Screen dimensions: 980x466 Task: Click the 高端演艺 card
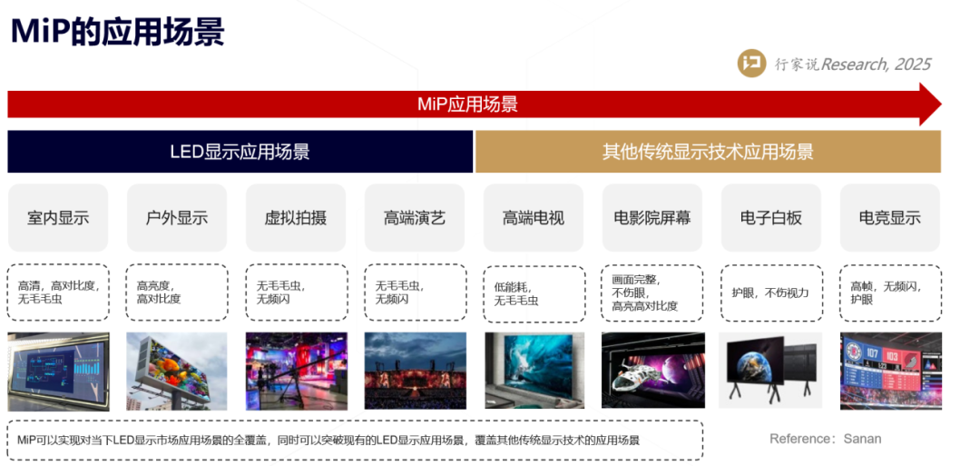pyautogui.click(x=415, y=218)
